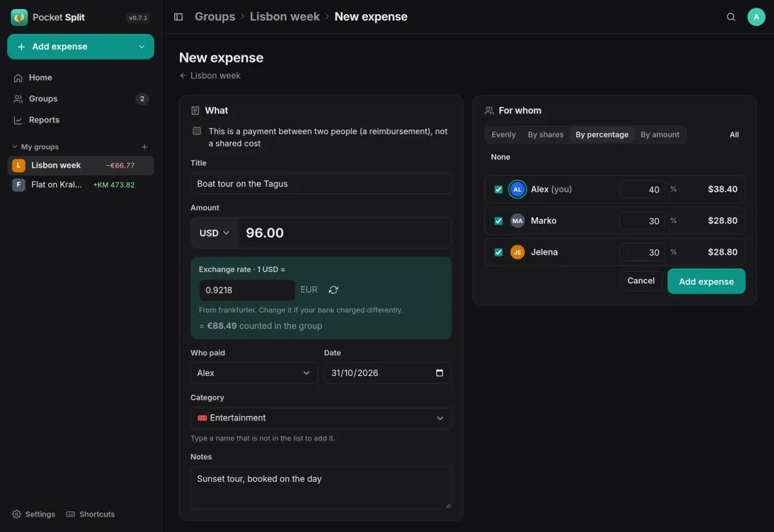The image size is (774, 532).
Task: Click Marko's percentage input
Action: click(642, 221)
